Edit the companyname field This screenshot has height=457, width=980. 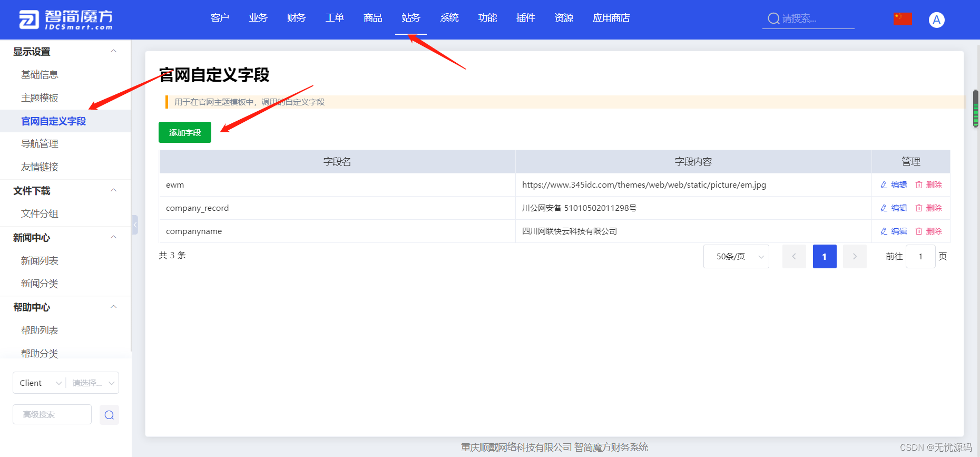point(894,231)
